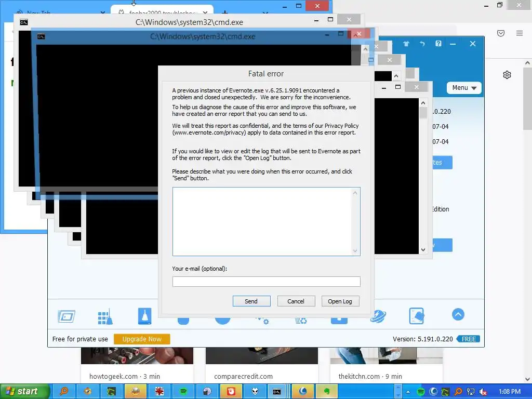Click the cmd.exe title bar system icon
This screenshot has width=532, height=399.
coord(24,22)
